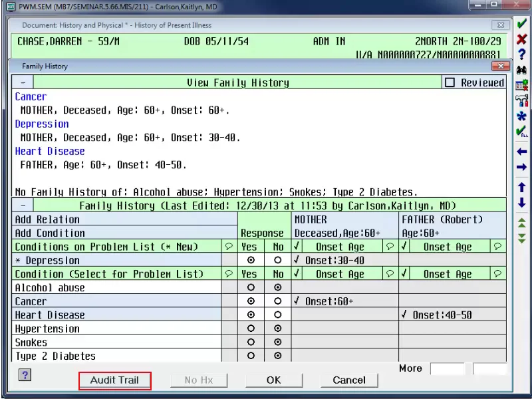Click the binoculars search icon
This screenshot has height=399, width=532.
pyautogui.click(x=521, y=70)
